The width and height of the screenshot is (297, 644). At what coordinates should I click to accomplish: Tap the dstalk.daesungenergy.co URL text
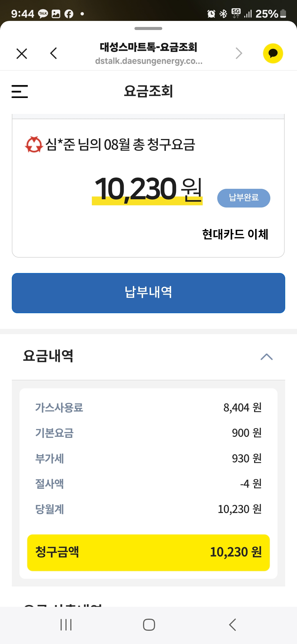coord(148,61)
